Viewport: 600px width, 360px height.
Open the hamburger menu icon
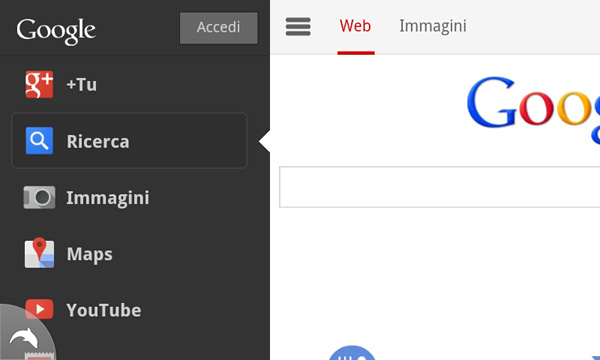pyautogui.click(x=298, y=26)
